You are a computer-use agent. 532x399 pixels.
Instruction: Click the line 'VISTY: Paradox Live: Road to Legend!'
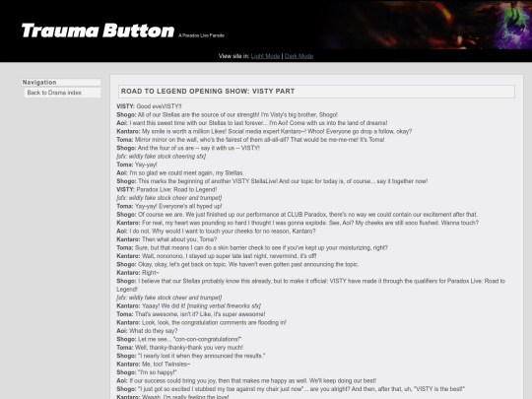point(166,189)
